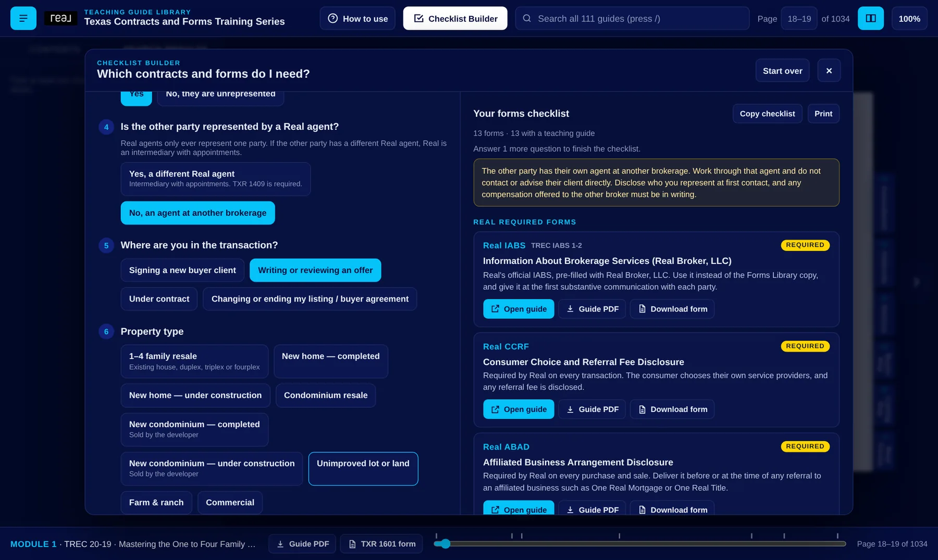Select the partially visible Yes answer
The image size is (938, 560).
coord(137,98)
